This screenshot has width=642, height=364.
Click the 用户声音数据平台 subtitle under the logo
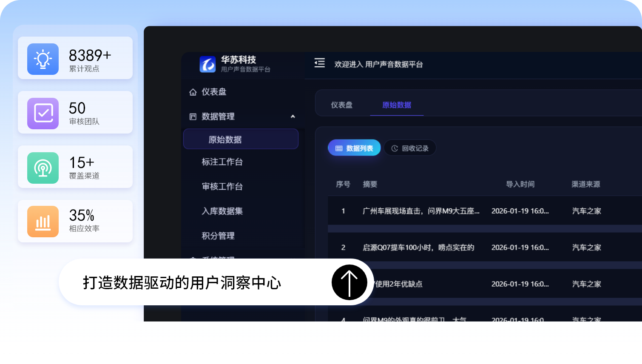pos(246,69)
